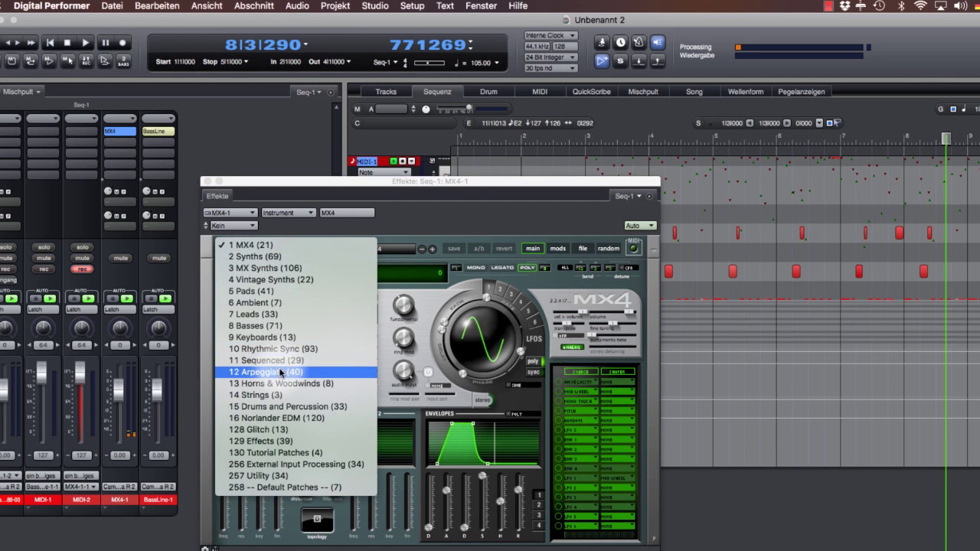Open the Stop time dropdown arrow
980x551 pixels.
(247, 62)
